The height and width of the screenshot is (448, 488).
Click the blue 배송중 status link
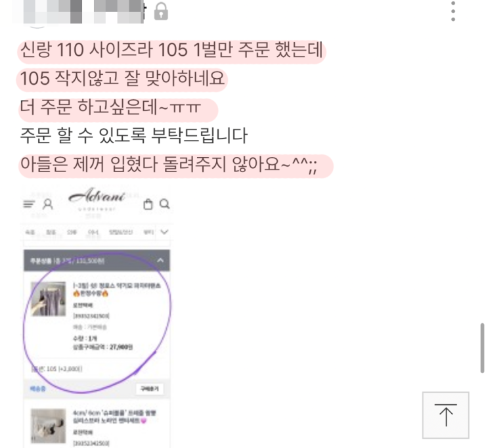click(x=37, y=388)
